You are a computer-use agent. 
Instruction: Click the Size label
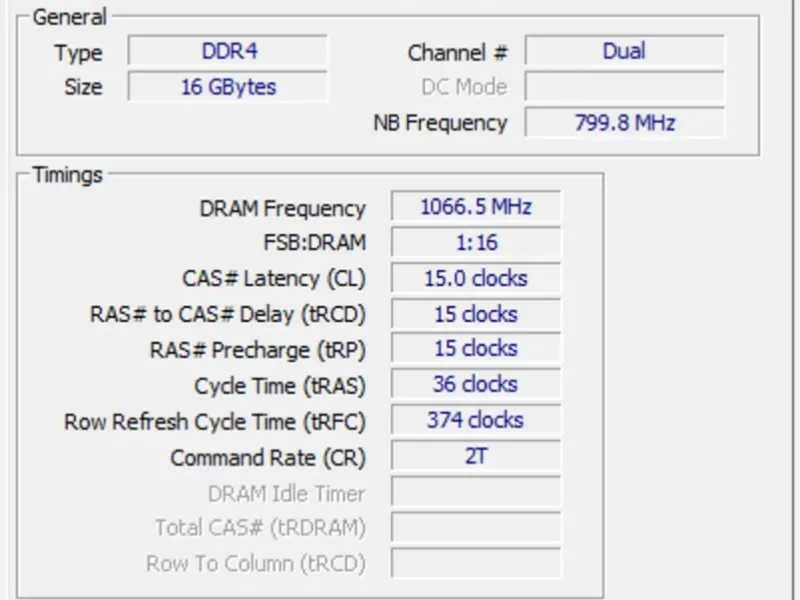(83, 87)
